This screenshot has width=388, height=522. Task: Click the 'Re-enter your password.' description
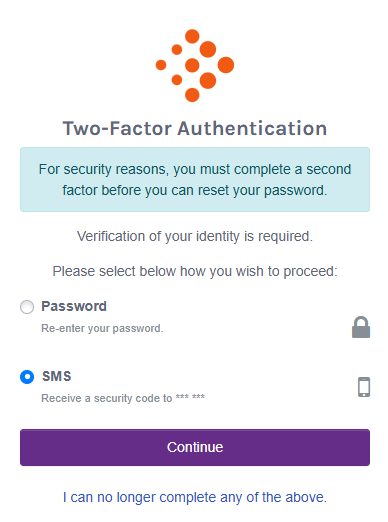[102, 328]
